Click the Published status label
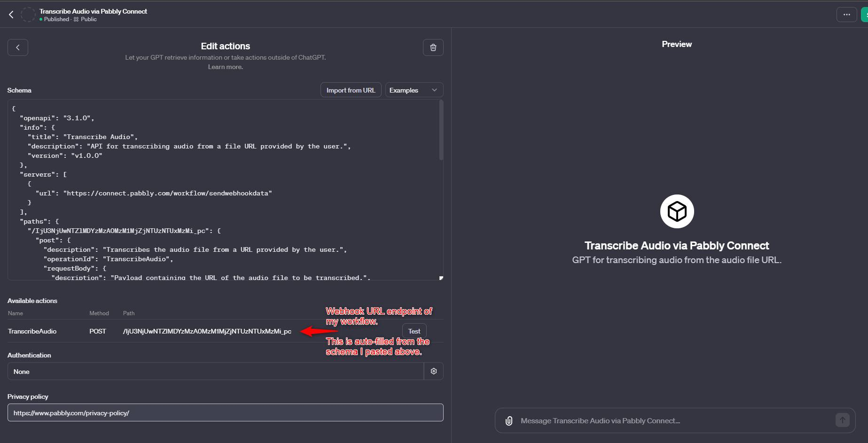 pyautogui.click(x=56, y=19)
